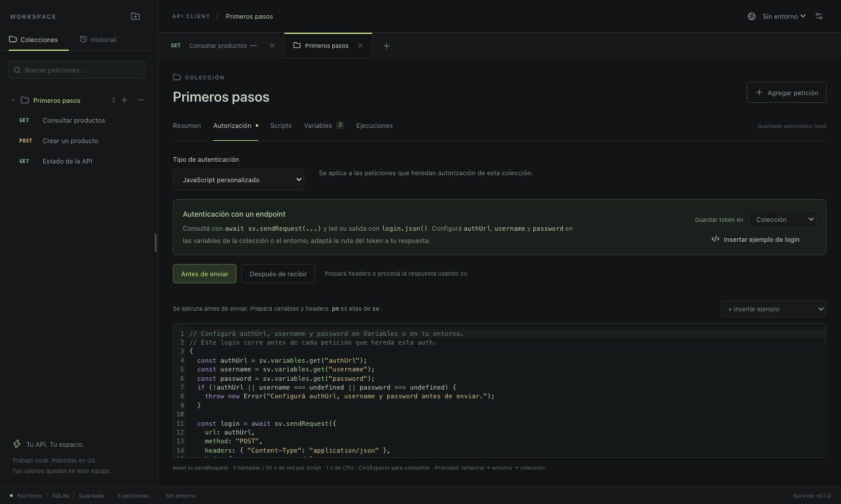Viewport: 841px width, 504px height.
Task: Click the new collection folder icon
Action: (135, 16)
